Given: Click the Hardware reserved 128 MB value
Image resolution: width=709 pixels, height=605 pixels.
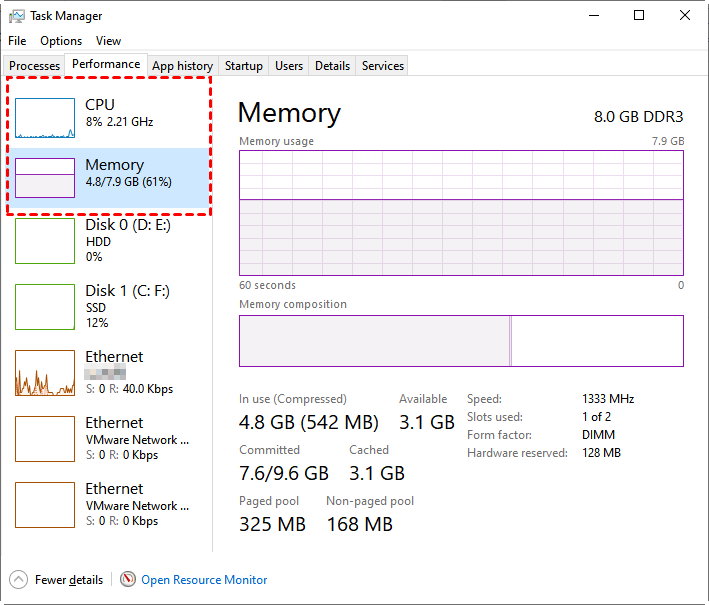Looking at the screenshot, I should tap(601, 453).
